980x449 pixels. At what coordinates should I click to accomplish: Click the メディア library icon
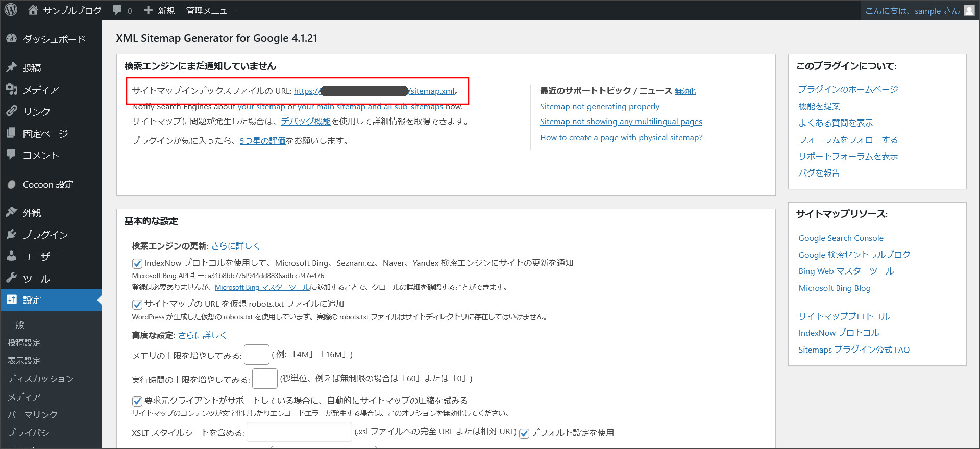11,89
